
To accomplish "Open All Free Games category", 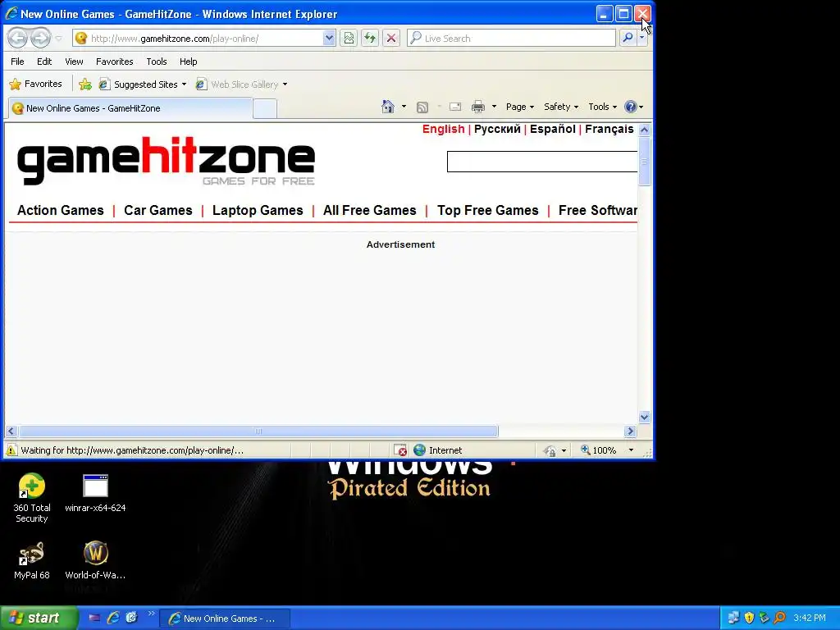I will point(370,210).
